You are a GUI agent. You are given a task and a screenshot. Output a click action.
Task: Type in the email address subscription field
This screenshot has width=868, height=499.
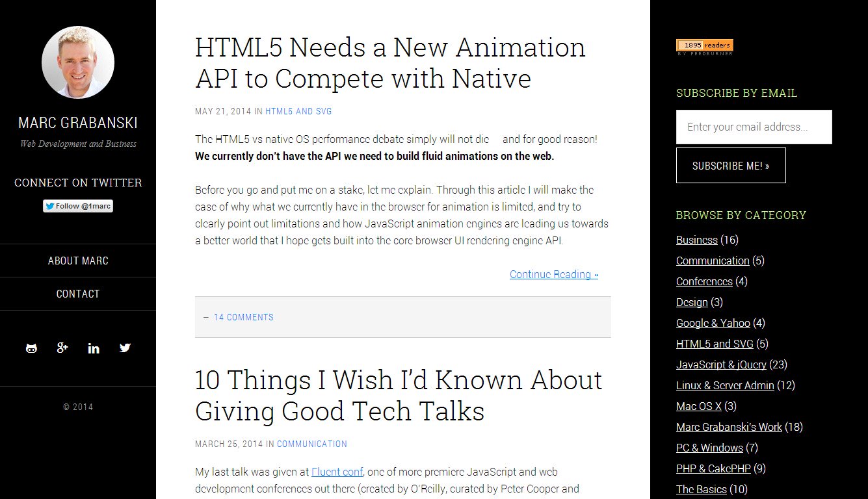754,127
